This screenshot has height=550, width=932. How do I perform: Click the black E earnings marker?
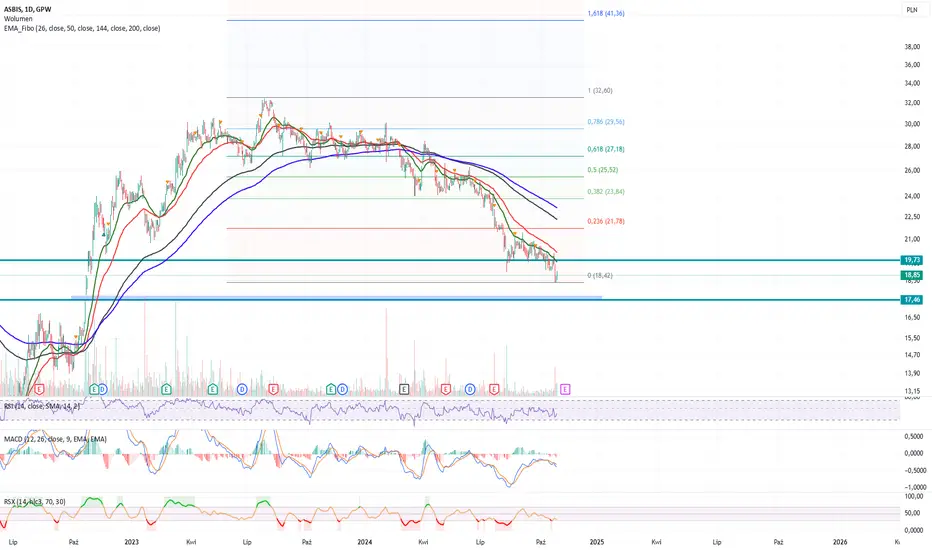[404, 389]
